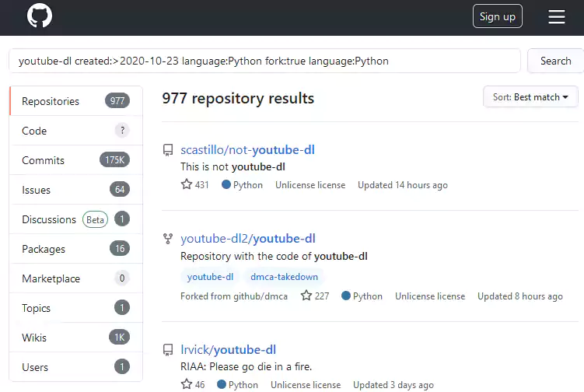Click the Search button

(555, 61)
